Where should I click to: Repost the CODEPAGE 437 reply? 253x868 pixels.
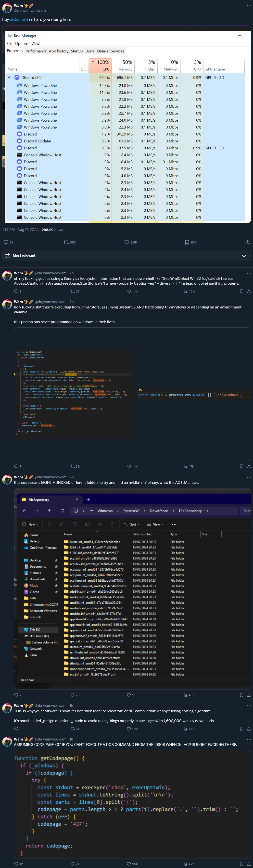pos(75,864)
